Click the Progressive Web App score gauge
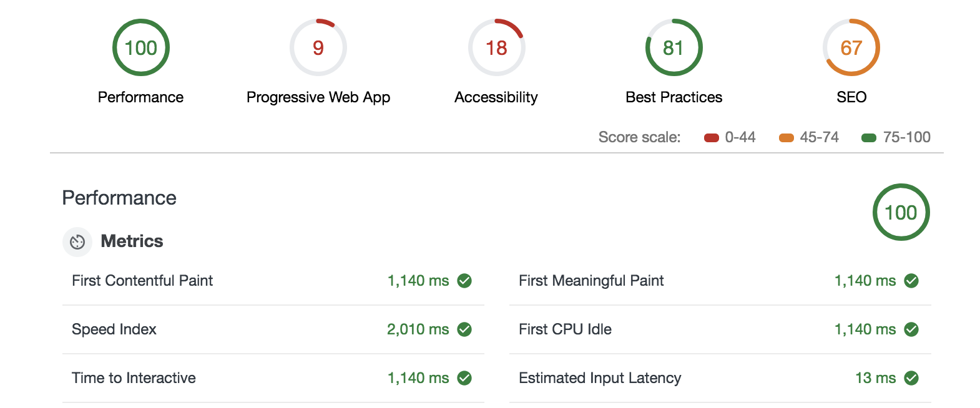Viewport: 980px width, 408px height. point(318,48)
